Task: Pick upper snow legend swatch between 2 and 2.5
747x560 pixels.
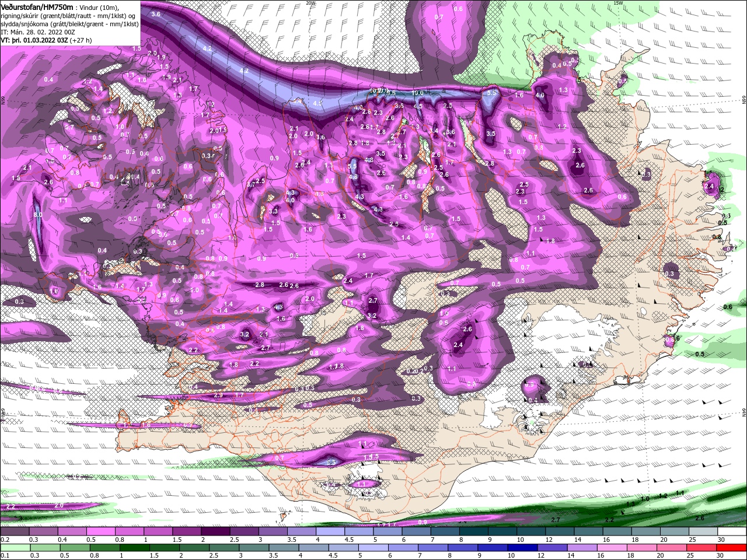Action: coord(215,531)
